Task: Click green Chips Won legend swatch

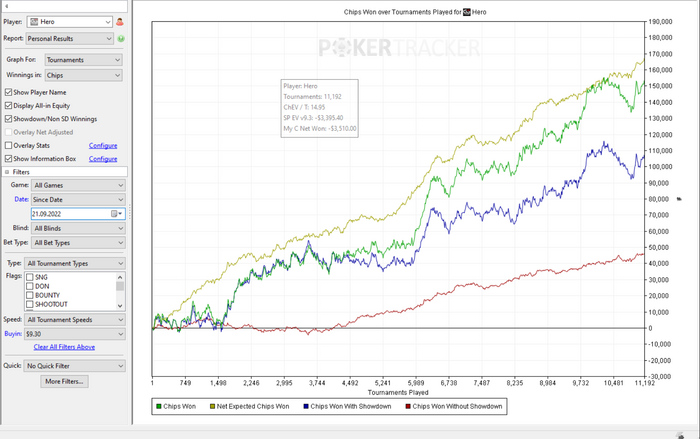Action: click(x=158, y=406)
